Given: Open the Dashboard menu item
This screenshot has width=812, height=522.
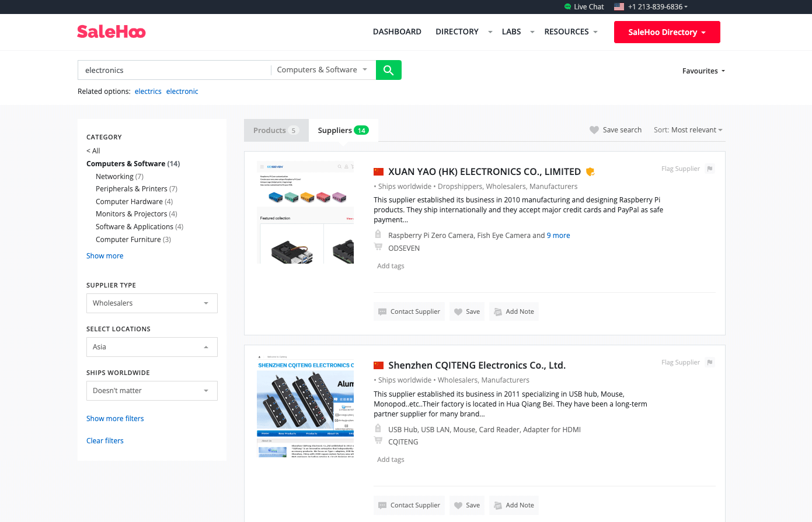Looking at the screenshot, I should pos(397,31).
